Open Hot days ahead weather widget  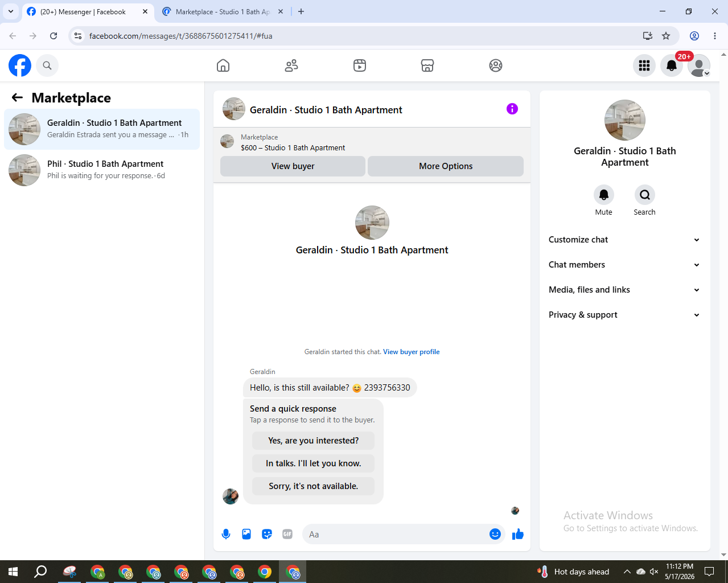point(573,572)
